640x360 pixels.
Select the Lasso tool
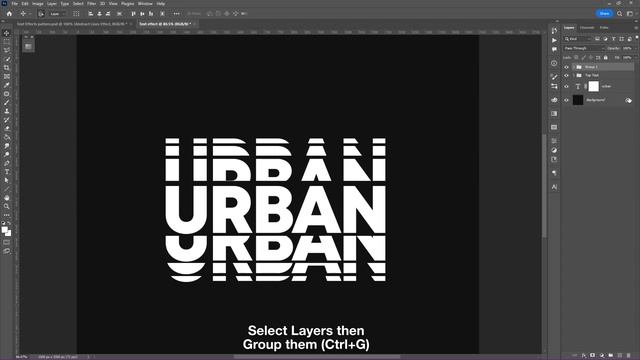(7, 50)
